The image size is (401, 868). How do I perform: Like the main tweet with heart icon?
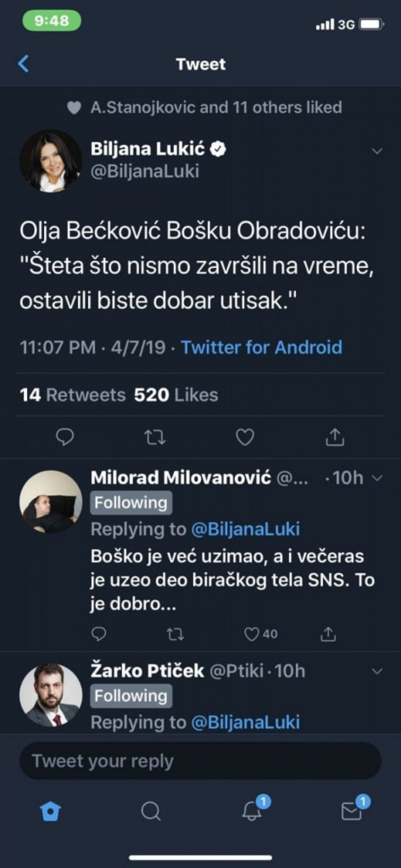pos(245,437)
